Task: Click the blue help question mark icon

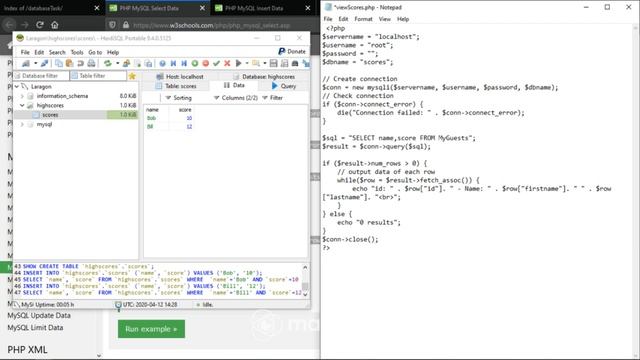Action: click(162, 63)
